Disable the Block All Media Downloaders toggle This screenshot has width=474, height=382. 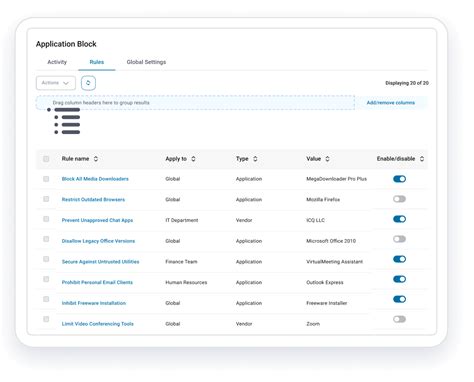click(399, 179)
